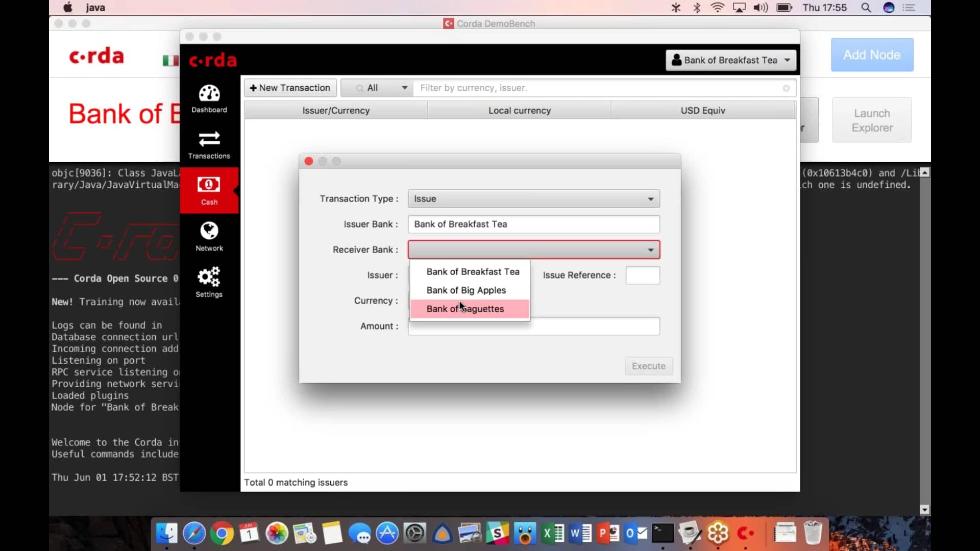This screenshot has width=980, height=551.
Task: Open the Siri icon in menu bar
Action: (889, 8)
